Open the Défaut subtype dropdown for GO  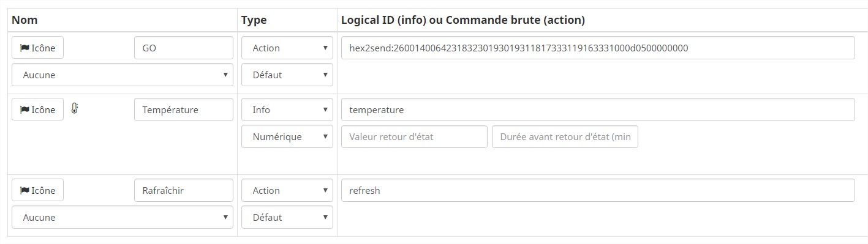[x=287, y=75]
